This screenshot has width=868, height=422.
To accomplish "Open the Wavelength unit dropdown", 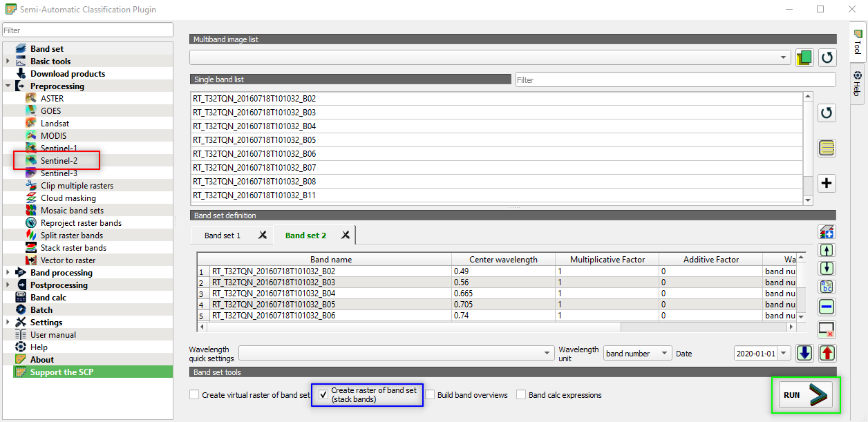I will (x=637, y=353).
